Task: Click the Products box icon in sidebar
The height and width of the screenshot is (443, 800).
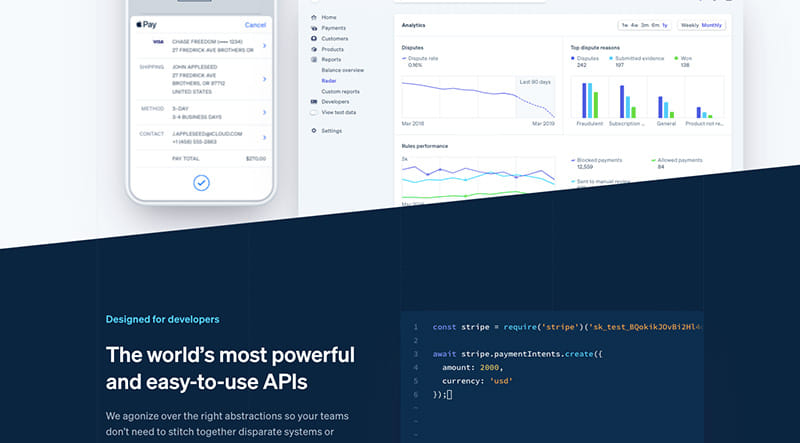Action: [x=314, y=50]
